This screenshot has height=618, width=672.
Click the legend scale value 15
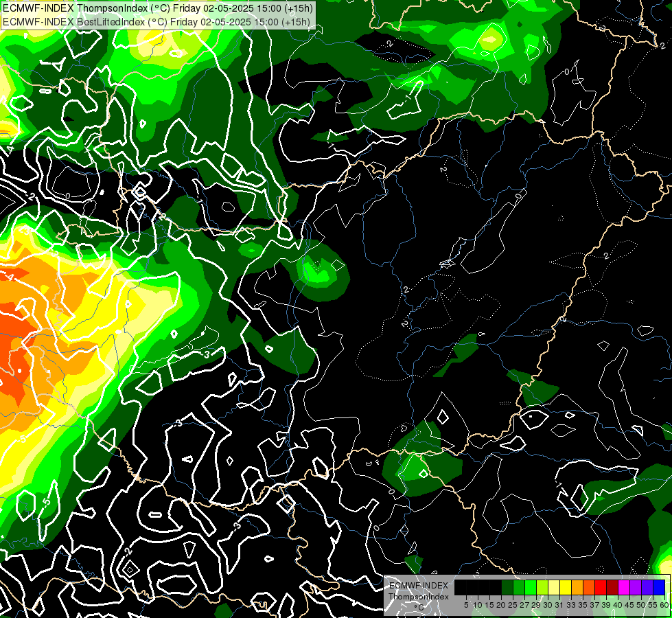pyautogui.click(x=490, y=605)
